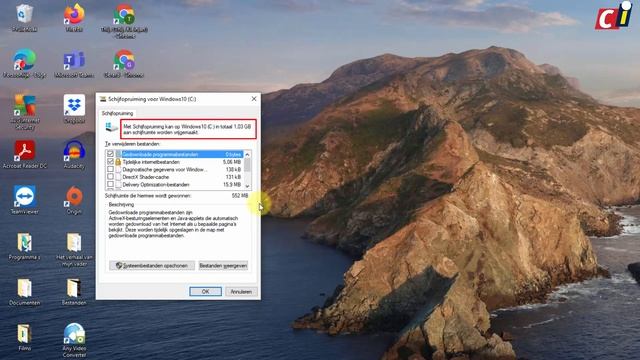Viewport: 640px width, 360px height.
Task: Check DirectX Shader-cache checkbox
Action: (110, 177)
